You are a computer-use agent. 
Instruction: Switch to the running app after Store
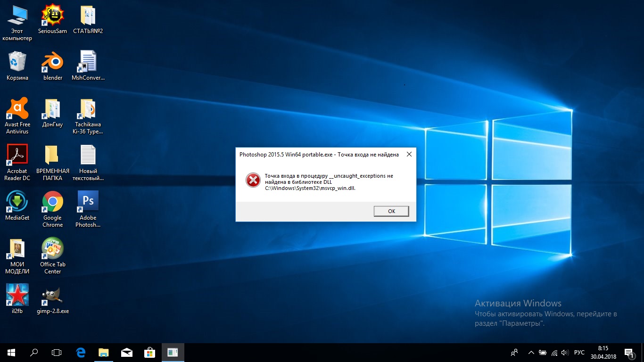[x=173, y=353]
